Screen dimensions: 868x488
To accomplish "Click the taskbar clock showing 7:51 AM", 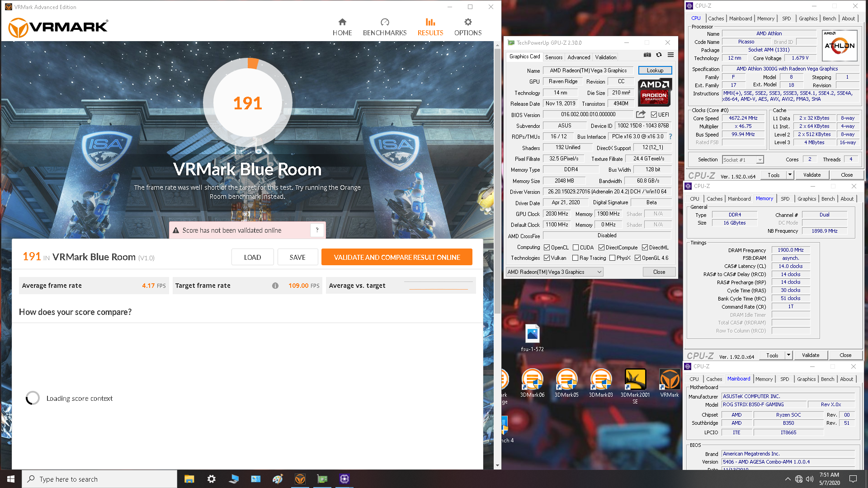I will click(829, 479).
